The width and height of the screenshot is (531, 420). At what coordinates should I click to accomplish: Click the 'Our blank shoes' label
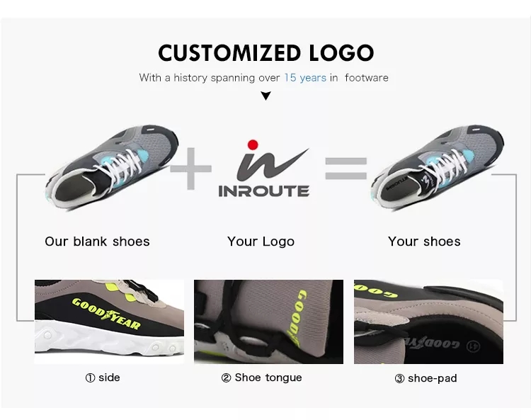pos(97,242)
